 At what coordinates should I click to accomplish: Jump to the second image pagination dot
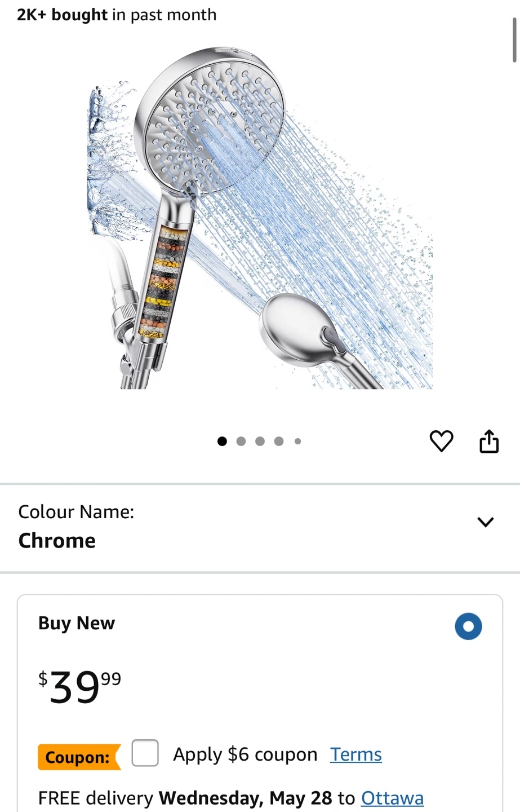pyautogui.click(x=241, y=441)
